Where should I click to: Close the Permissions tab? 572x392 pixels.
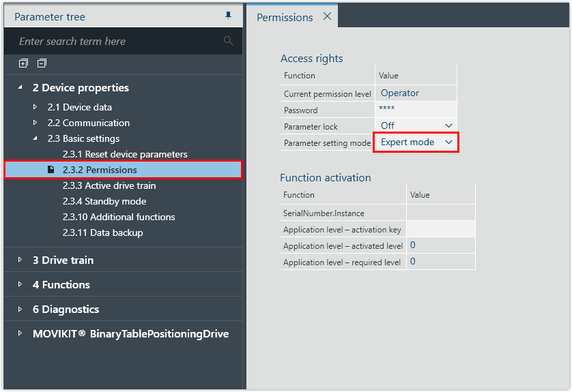pos(327,17)
